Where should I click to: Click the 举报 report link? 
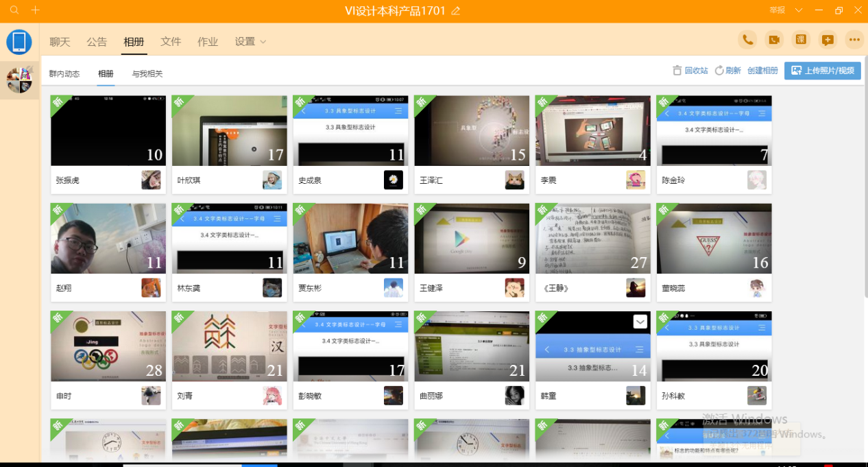[777, 10]
